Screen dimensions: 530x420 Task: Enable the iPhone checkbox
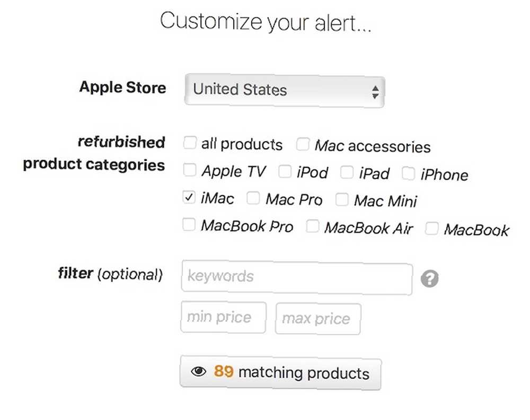pyautogui.click(x=408, y=173)
